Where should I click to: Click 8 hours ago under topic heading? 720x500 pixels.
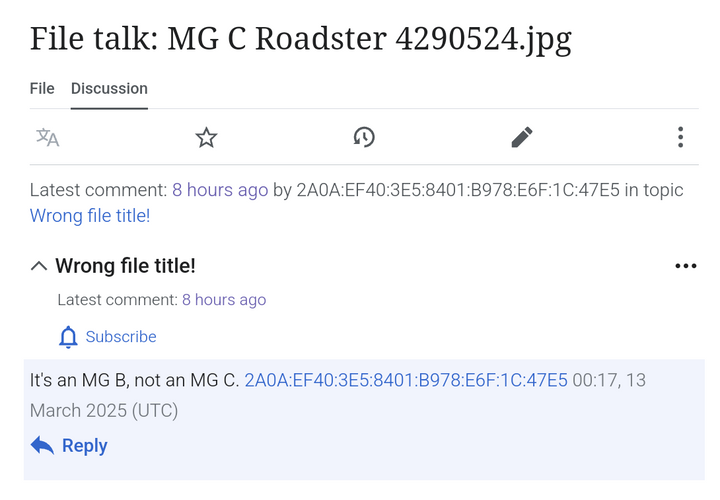tap(224, 300)
